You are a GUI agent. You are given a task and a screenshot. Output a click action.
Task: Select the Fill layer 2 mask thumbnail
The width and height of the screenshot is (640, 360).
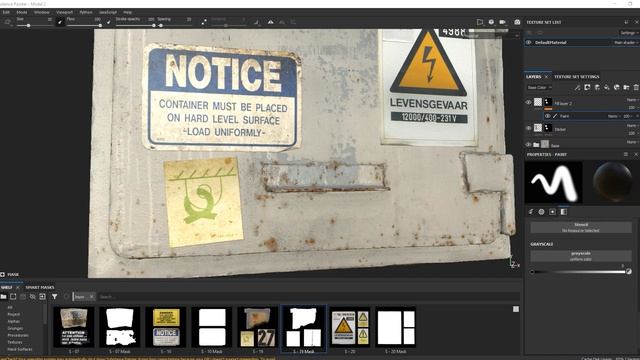548,102
